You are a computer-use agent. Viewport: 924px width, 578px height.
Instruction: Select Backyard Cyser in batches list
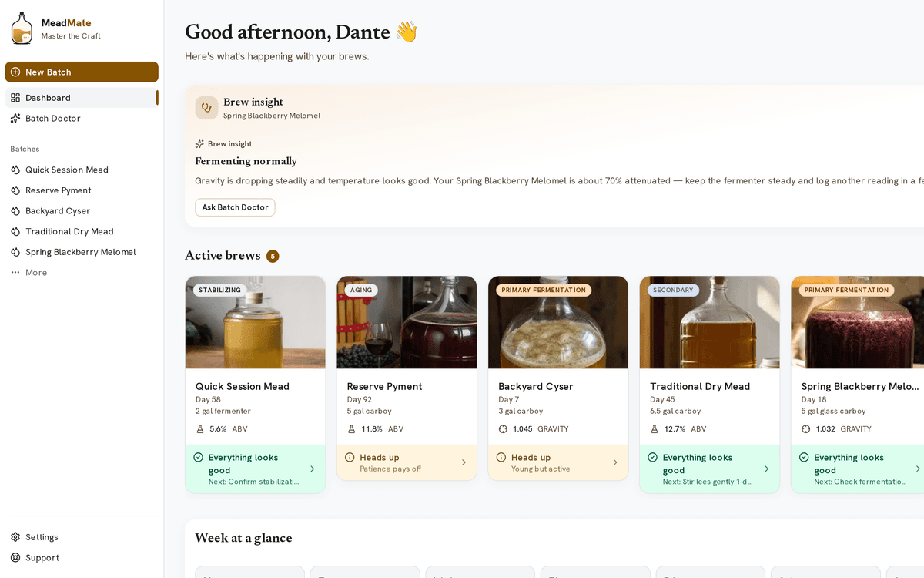click(x=82, y=210)
